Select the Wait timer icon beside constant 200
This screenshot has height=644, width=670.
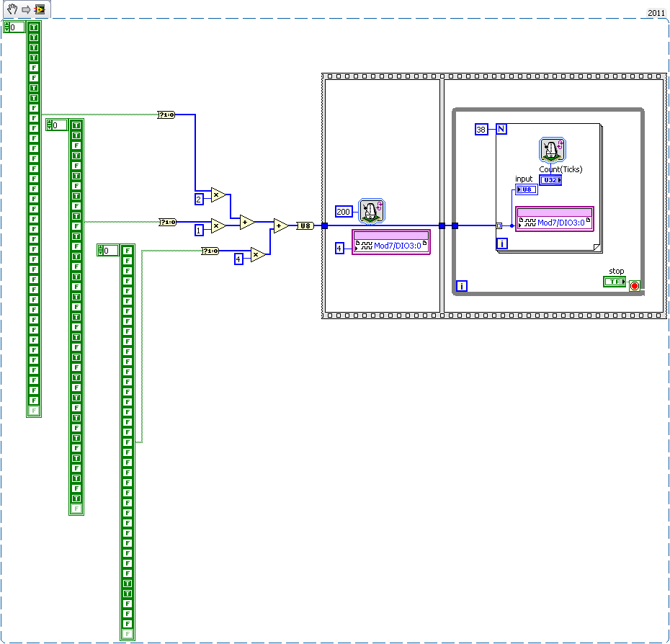coord(372,210)
